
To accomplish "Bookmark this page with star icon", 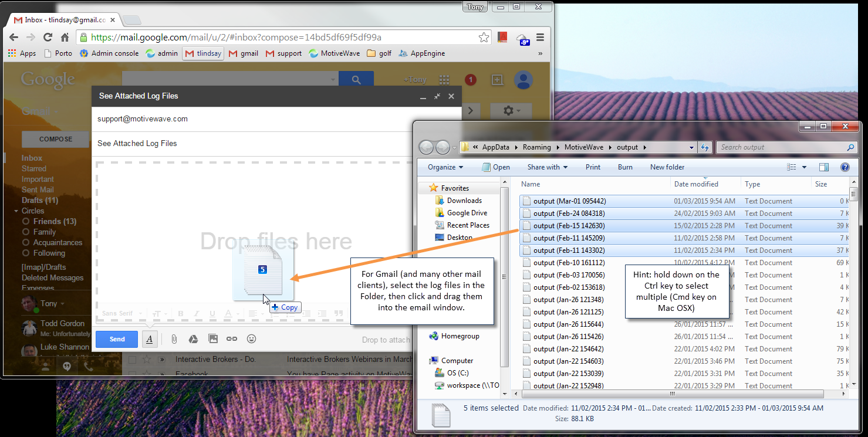I will (484, 38).
